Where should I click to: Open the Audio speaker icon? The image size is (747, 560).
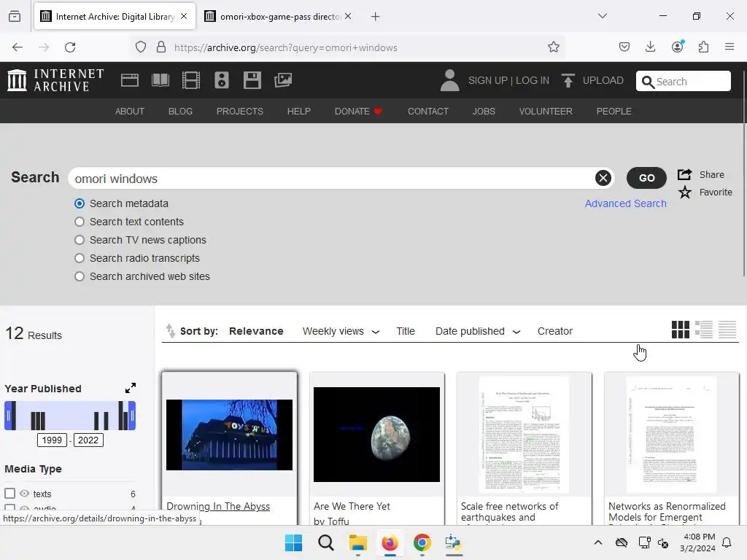pyautogui.click(x=222, y=80)
